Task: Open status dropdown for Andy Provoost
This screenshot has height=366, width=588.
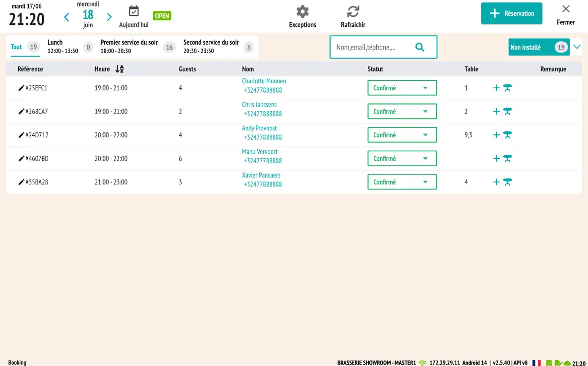Action: (402, 135)
